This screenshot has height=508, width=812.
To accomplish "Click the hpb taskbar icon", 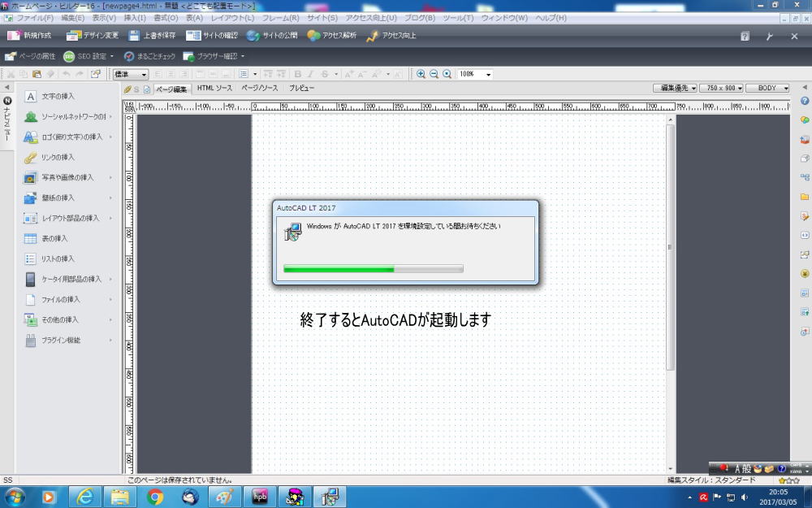I will [260, 497].
